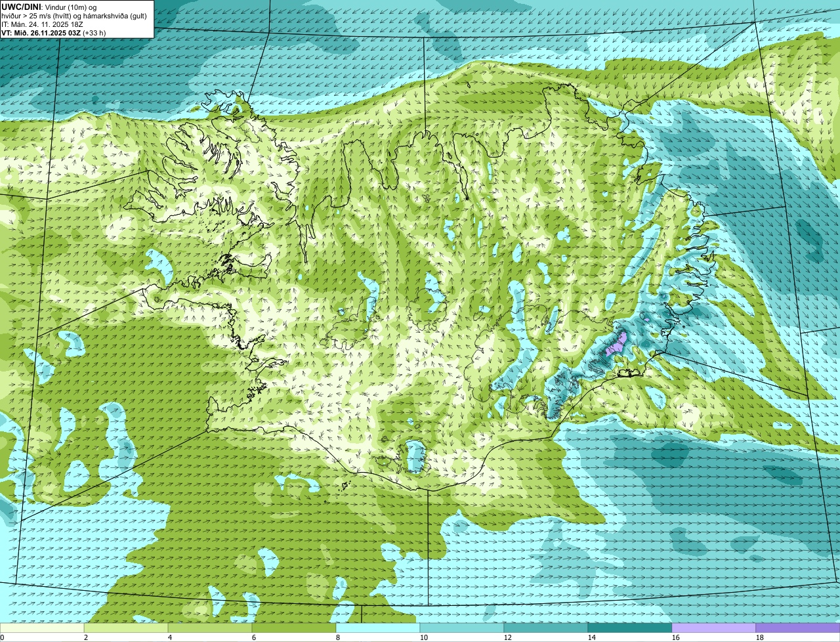Click the scale label '10'
The width and height of the screenshot is (840, 642).
pos(424,637)
